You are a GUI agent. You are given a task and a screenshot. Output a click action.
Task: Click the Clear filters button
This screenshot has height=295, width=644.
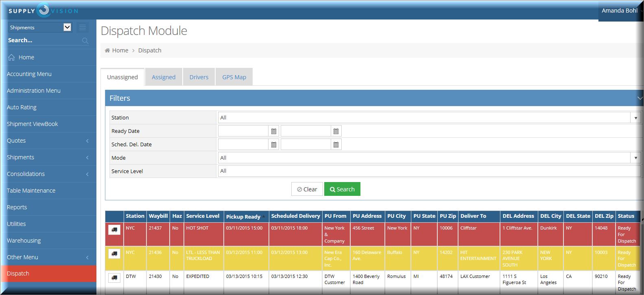(307, 189)
